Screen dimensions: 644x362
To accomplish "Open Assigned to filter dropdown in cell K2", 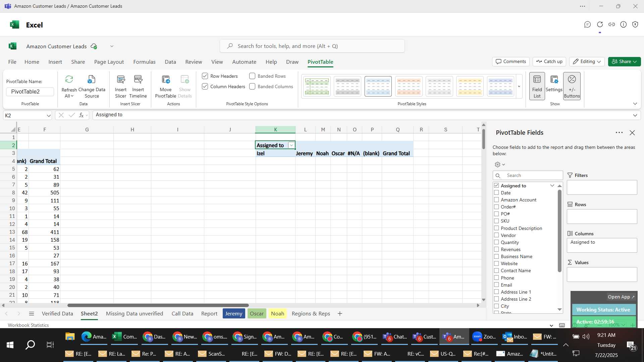I will [x=291, y=145].
